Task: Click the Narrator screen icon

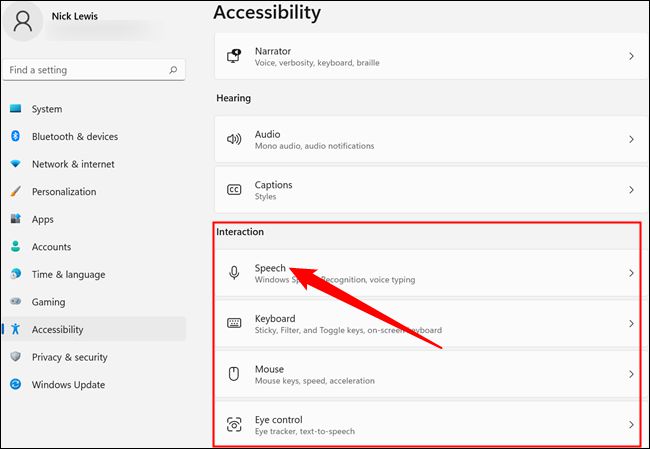Action: pyautogui.click(x=234, y=56)
